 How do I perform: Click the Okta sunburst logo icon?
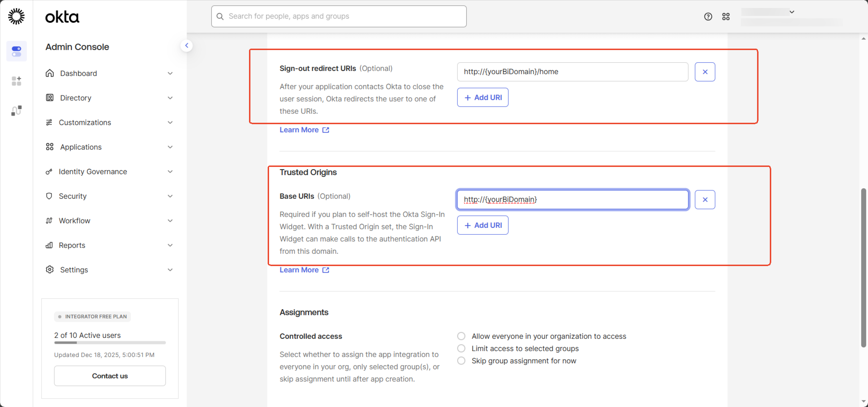point(16,16)
